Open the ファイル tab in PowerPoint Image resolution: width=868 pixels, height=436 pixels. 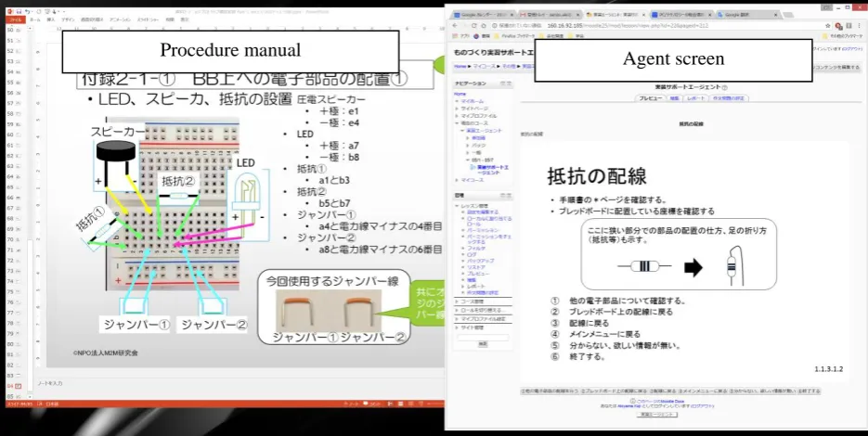coord(16,19)
